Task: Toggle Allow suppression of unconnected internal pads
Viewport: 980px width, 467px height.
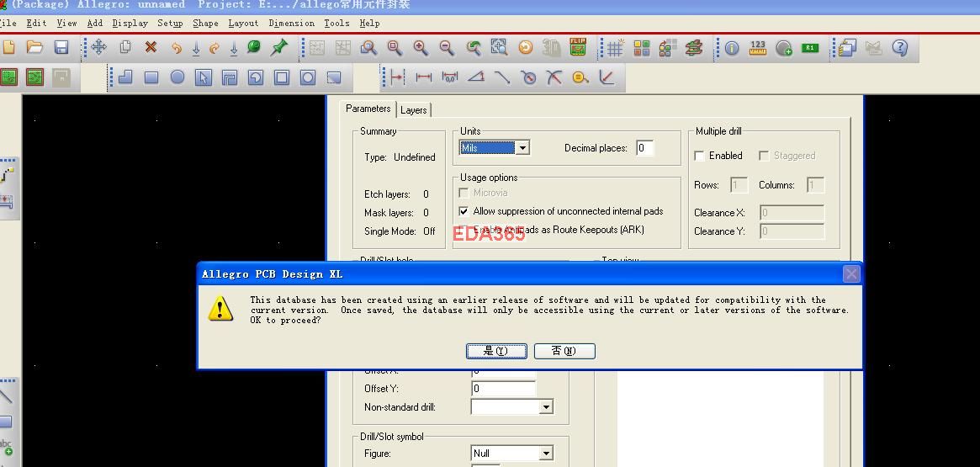Action: point(464,211)
